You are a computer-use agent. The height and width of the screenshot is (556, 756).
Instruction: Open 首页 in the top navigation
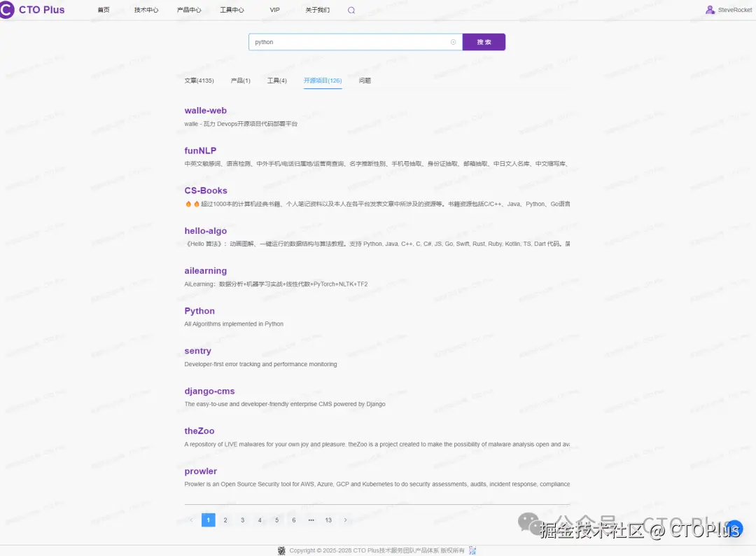click(104, 10)
